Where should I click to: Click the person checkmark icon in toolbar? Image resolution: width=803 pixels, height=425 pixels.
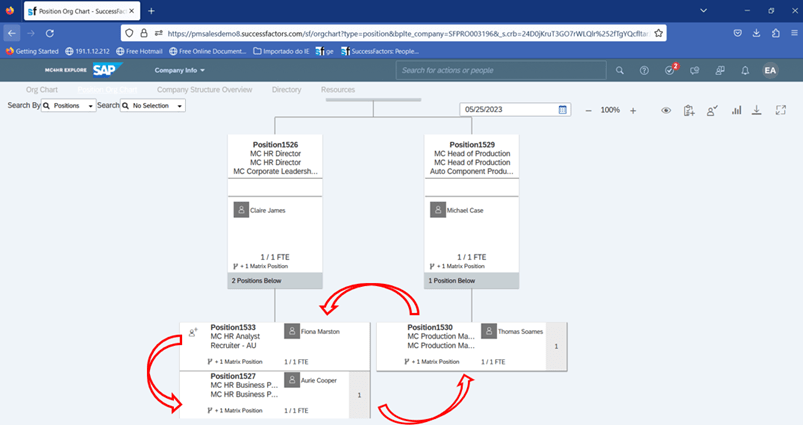pyautogui.click(x=712, y=110)
